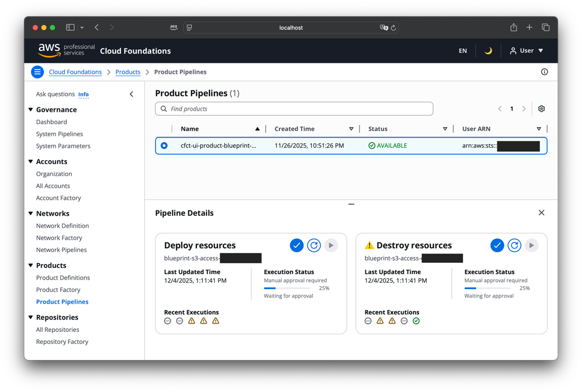Open Product Factory in sidebar
This screenshot has width=582, height=392.
pyautogui.click(x=58, y=290)
